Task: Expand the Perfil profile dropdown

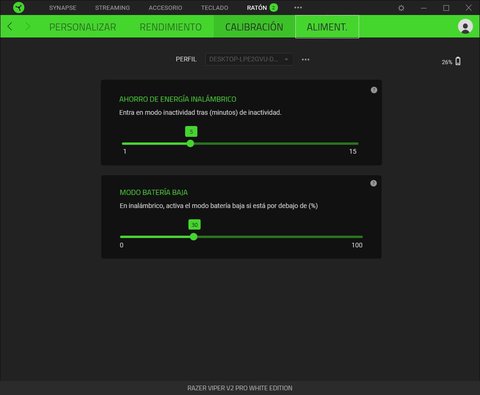Action: (249, 59)
